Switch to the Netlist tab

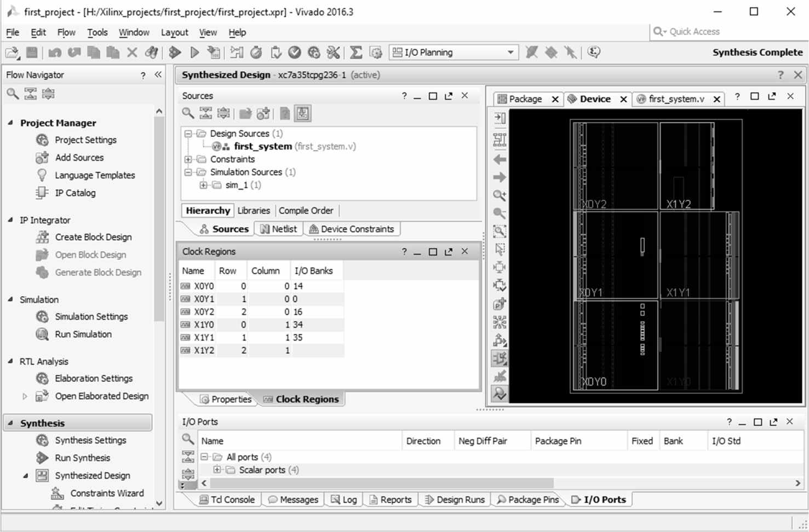(279, 229)
